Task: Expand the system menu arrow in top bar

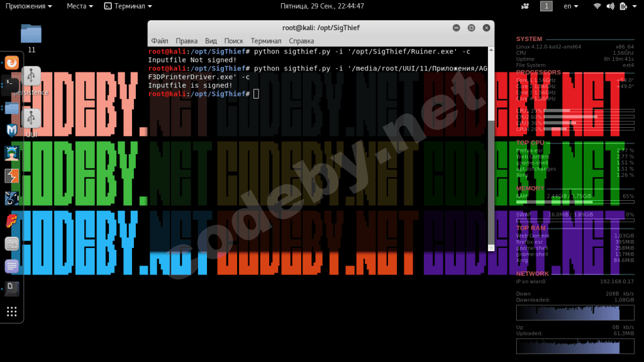Action: tap(635, 6)
